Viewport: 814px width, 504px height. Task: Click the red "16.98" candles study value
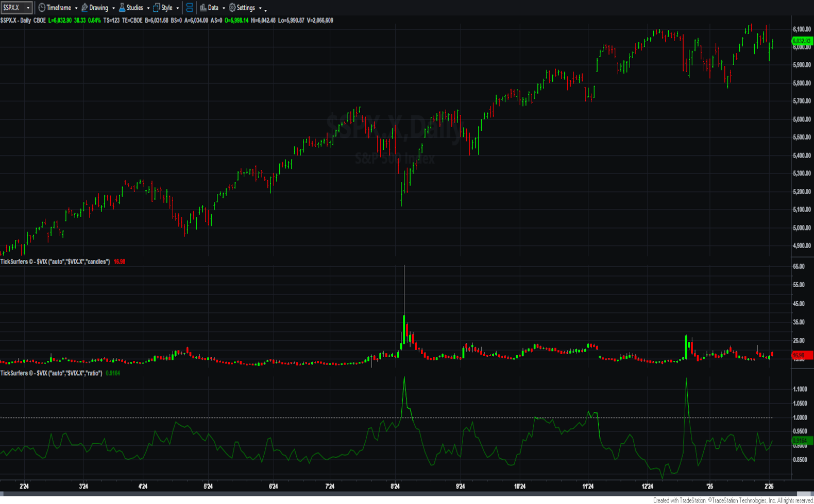tap(120, 262)
